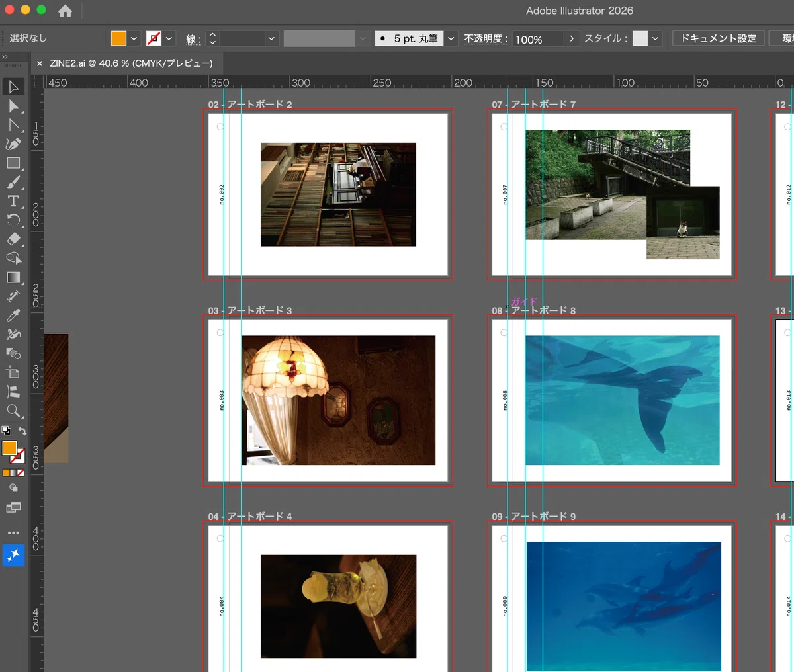Select the Rotate tool
Screen dimensions: 794x672
point(13,220)
